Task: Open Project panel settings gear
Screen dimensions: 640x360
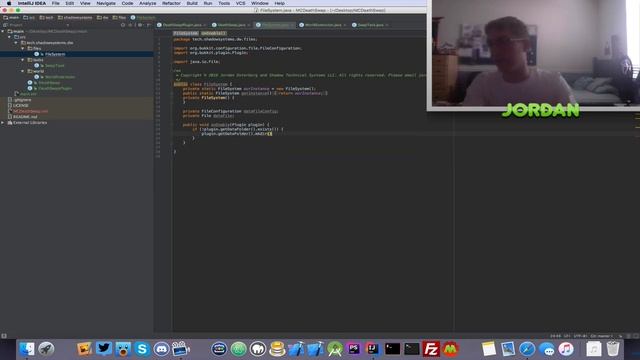Action: [140, 25]
